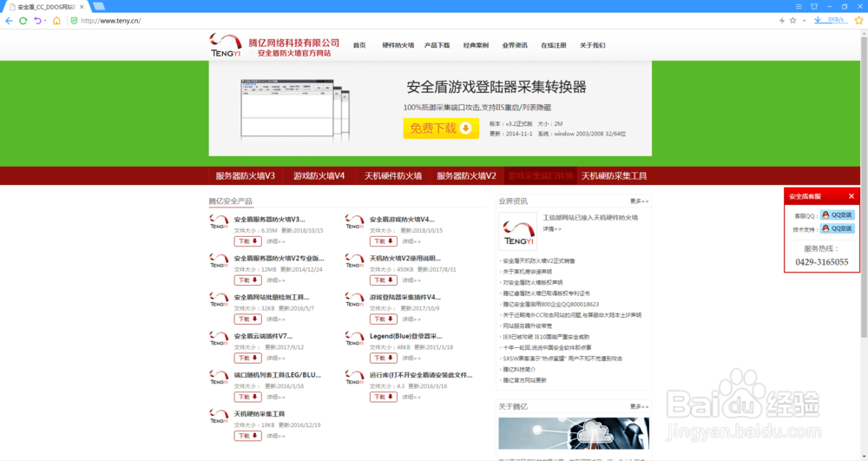Open 更多>> in the 业界资讯 panel
The height and width of the screenshot is (461, 868).
point(640,201)
